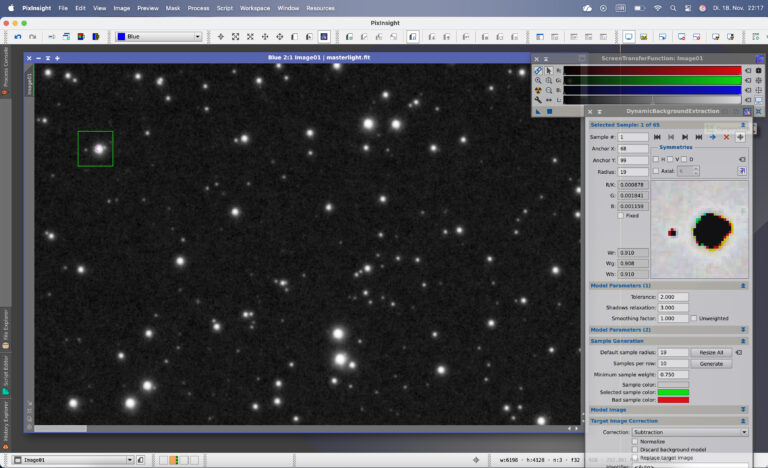Open the Process menu
Image resolution: width=768 pixels, height=468 pixels.
point(198,7)
